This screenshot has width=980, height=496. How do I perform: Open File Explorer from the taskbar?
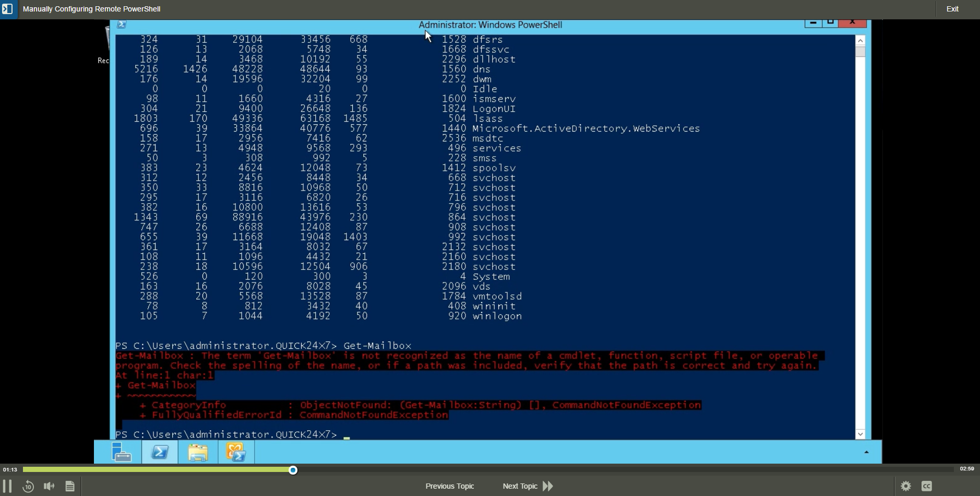pos(198,452)
